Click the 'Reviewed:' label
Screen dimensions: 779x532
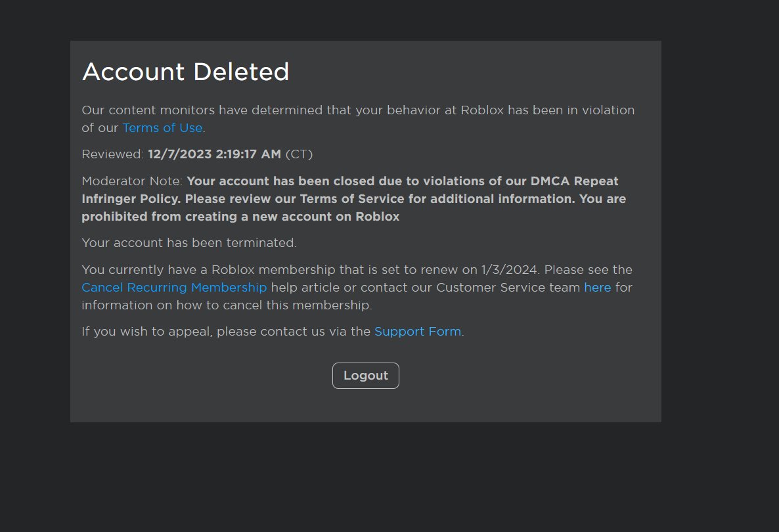(113, 154)
